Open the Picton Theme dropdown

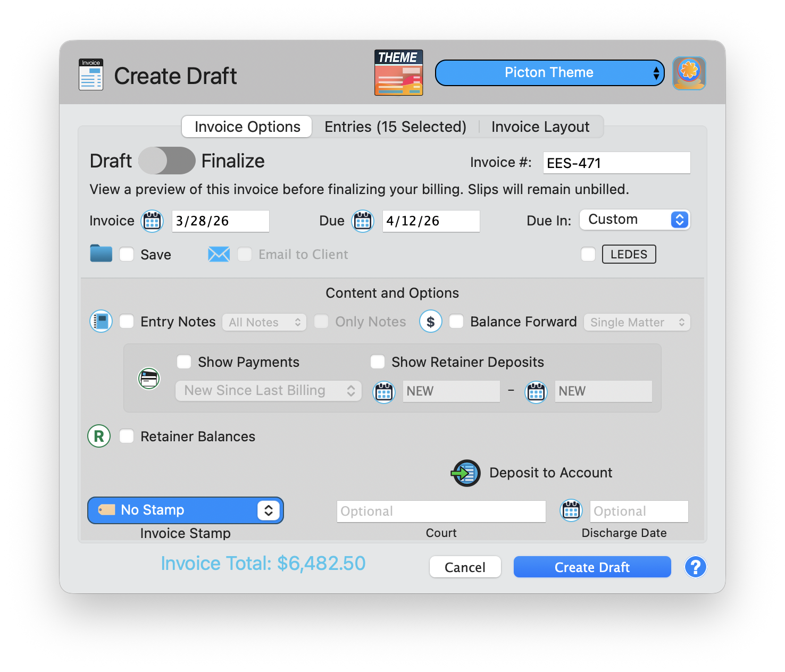[x=549, y=72]
